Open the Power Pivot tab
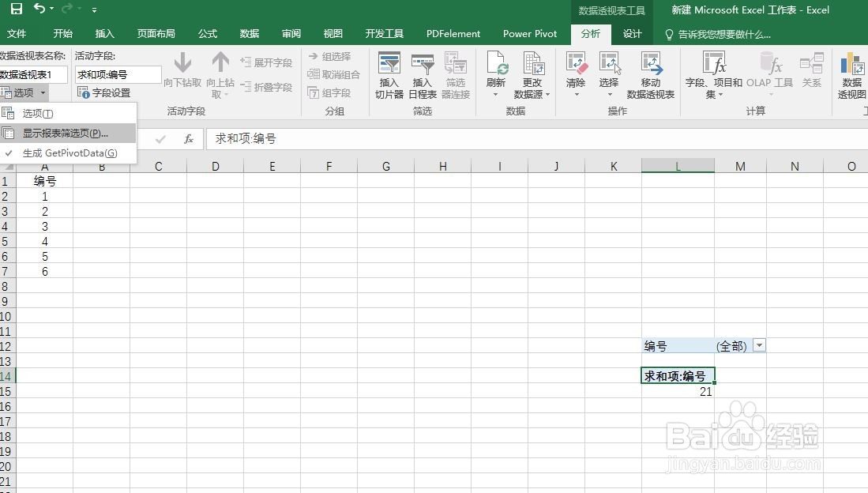 (x=529, y=34)
